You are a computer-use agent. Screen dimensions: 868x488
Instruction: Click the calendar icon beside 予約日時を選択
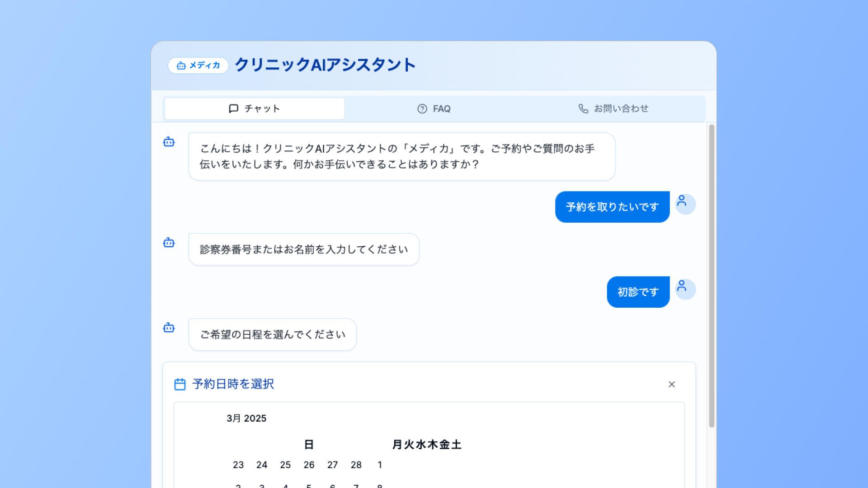tap(180, 384)
